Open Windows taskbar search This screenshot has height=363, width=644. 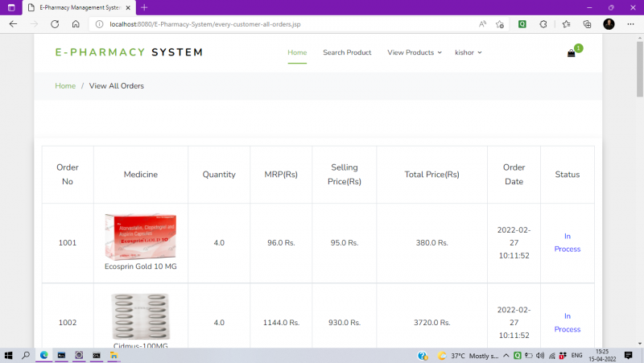coord(26,355)
